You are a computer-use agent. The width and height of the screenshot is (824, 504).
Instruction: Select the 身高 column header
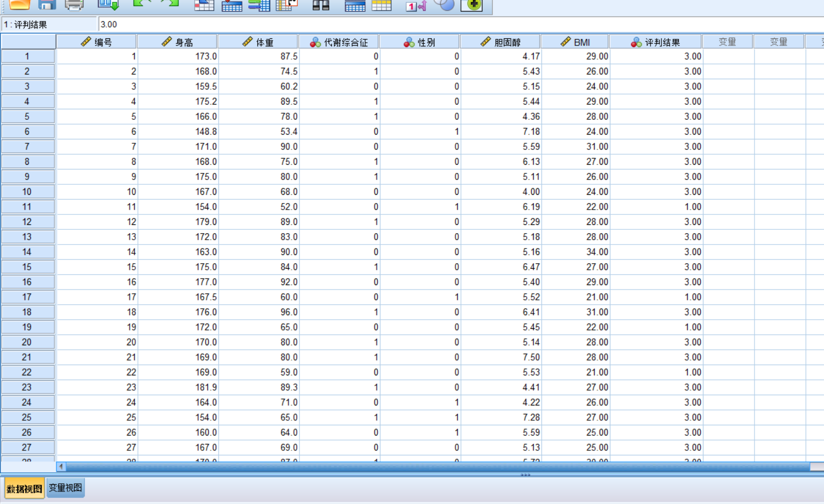tap(177, 42)
